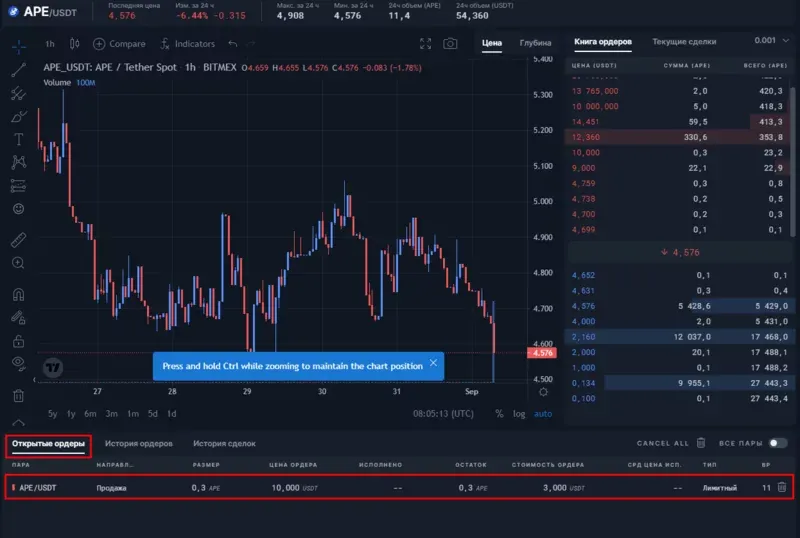Open the Текущие сделки tab
Screen dimensions: 800x538
click(x=684, y=42)
